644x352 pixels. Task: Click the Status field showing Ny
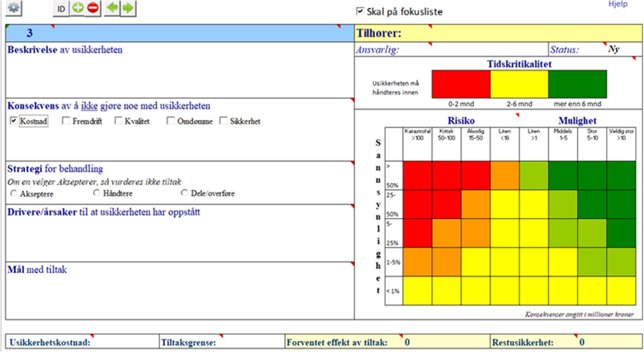click(614, 49)
